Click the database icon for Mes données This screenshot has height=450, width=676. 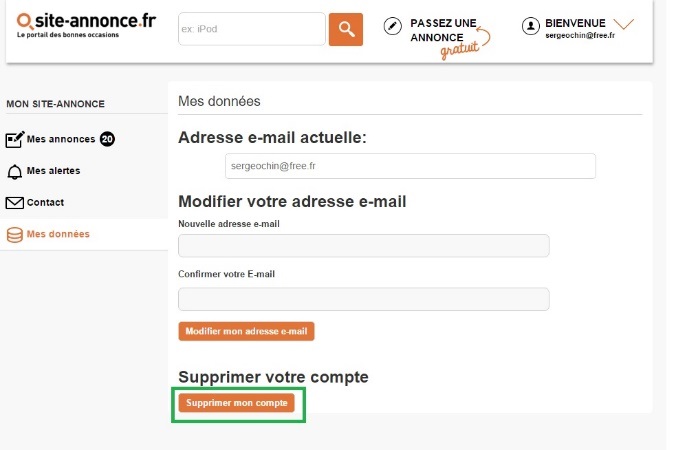pyautogui.click(x=15, y=235)
